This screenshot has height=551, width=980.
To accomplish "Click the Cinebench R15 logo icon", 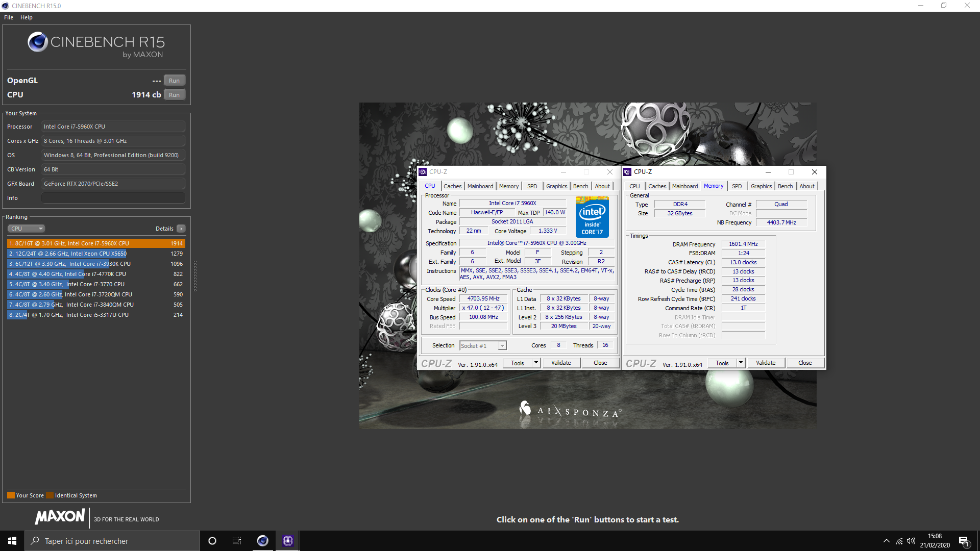I will point(38,42).
